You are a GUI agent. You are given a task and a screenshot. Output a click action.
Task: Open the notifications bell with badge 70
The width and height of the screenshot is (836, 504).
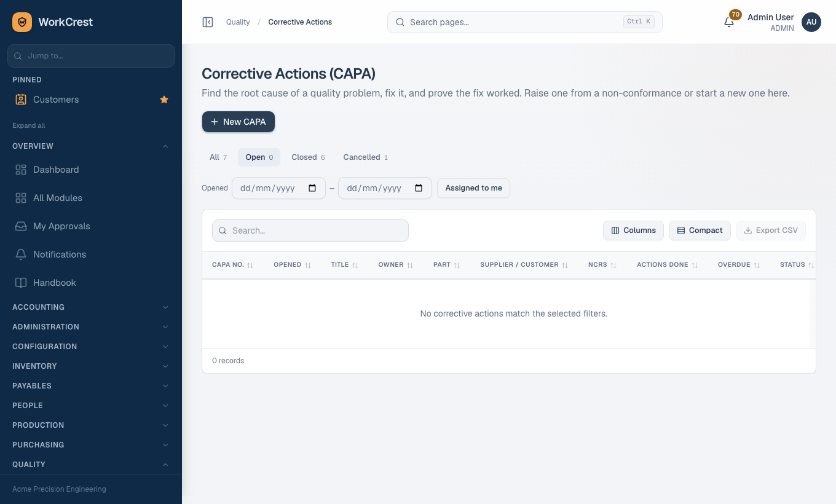point(729,22)
